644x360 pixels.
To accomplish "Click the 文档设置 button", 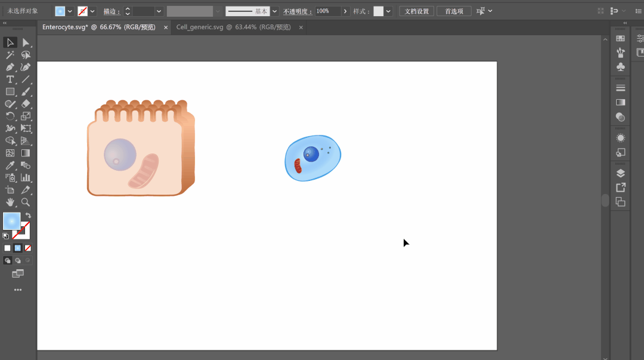I will pyautogui.click(x=416, y=11).
